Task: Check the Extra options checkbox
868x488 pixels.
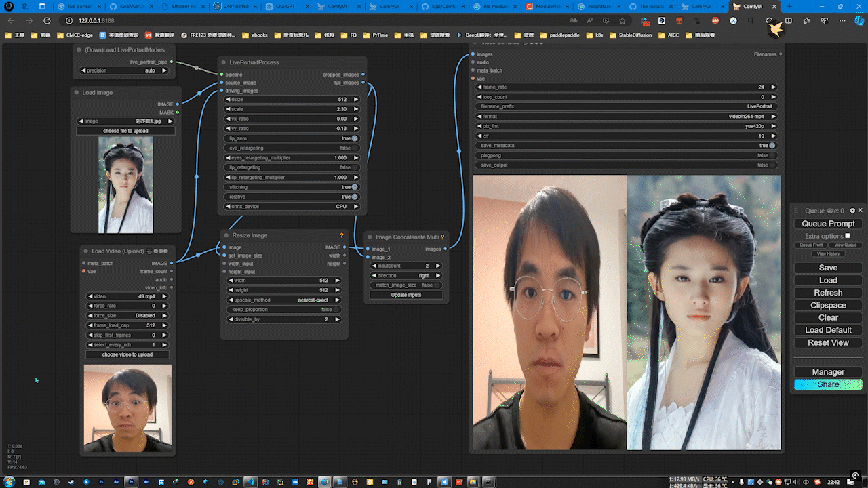Action: (x=847, y=236)
